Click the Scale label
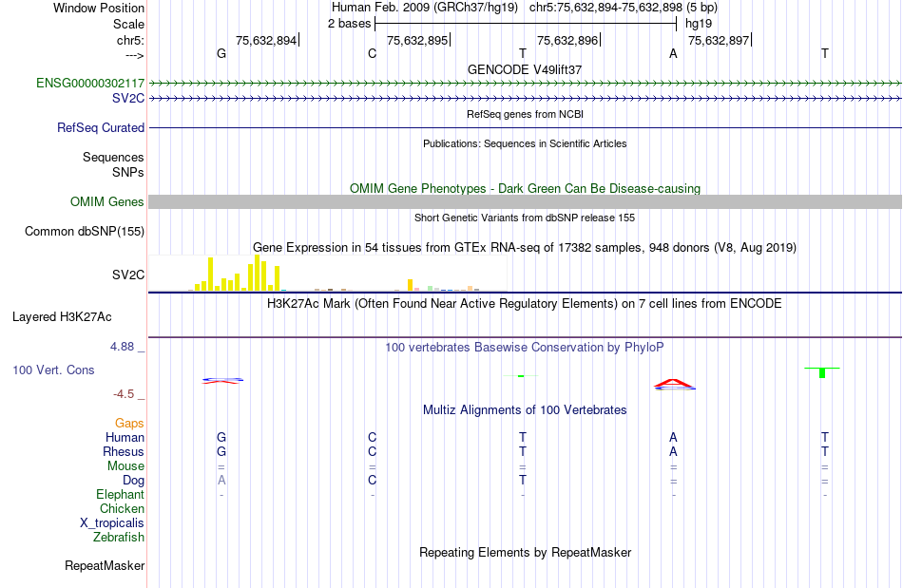The image size is (903, 588). (129, 24)
